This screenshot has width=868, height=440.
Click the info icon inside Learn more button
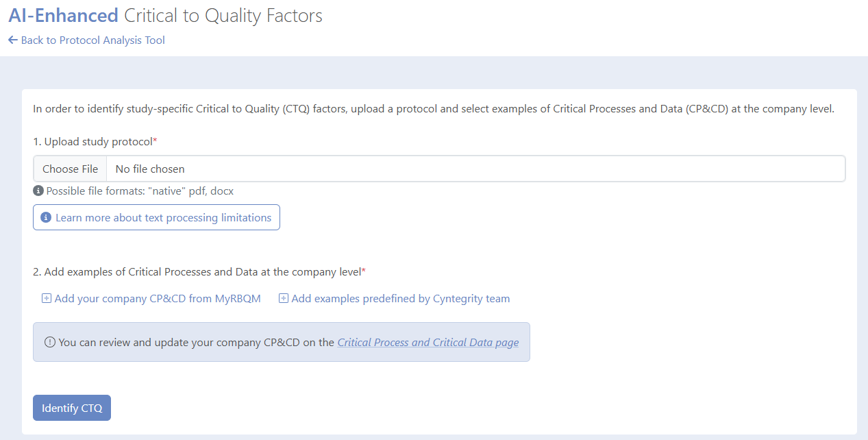pos(46,218)
